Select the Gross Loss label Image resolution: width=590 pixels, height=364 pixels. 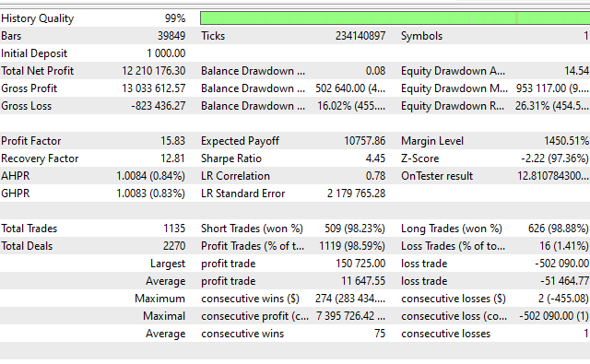click(x=26, y=106)
